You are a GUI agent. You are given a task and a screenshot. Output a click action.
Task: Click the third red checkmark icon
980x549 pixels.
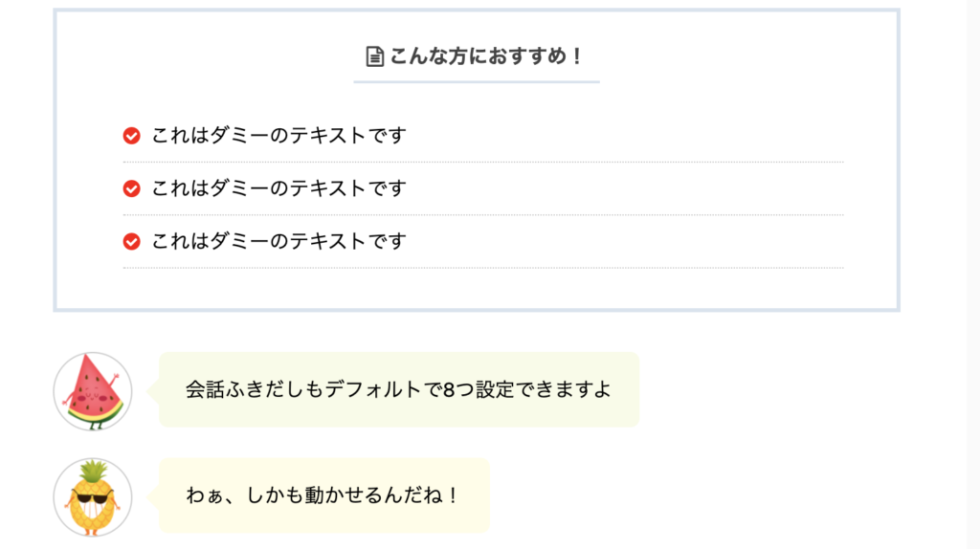click(x=131, y=242)
